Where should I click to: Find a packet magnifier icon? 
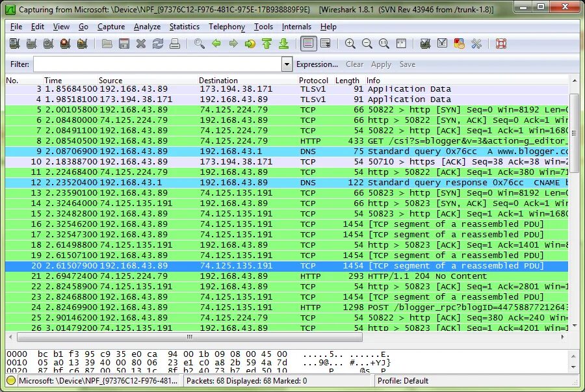click(200, 44)
